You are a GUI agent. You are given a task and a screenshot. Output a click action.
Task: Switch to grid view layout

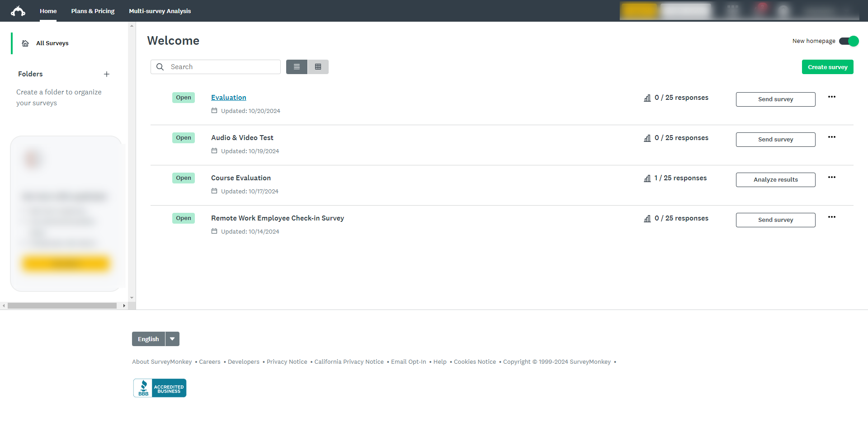coord(318,67)
